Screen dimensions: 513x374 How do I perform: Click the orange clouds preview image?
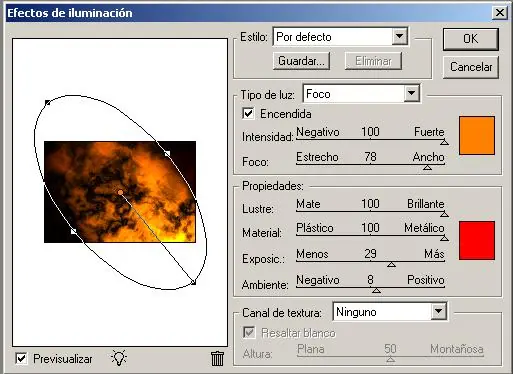click(120, 192)
